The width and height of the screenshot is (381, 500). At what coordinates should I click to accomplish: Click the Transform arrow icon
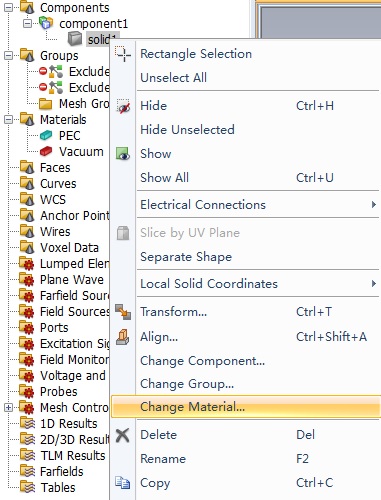click(x=123, y=312)
